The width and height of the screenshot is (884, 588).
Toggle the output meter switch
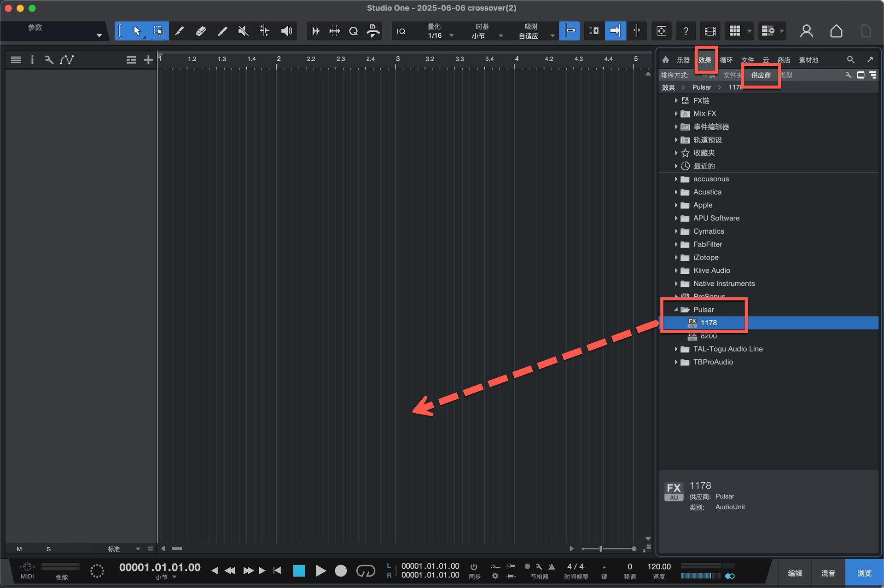[730, 576]
